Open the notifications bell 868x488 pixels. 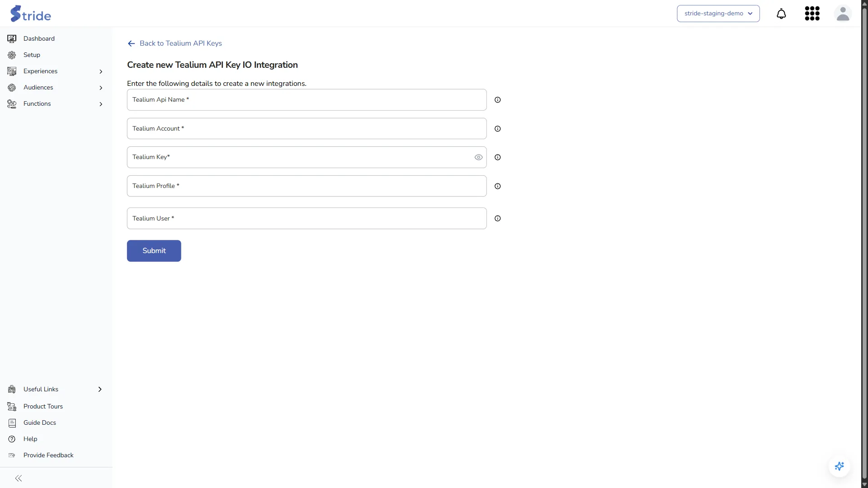click(781, 14)
